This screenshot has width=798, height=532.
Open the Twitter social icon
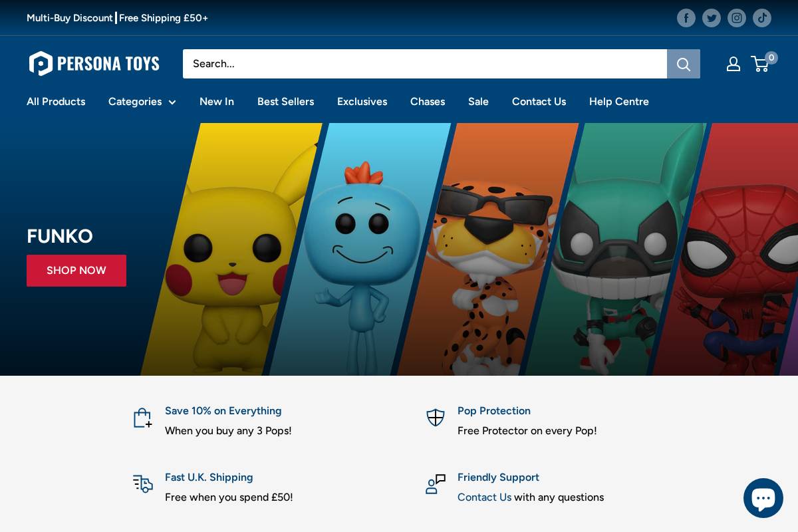click(x=712, y=18)
